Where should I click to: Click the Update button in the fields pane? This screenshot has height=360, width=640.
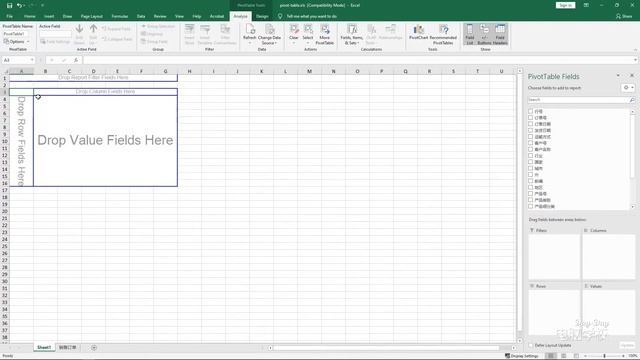pos(627,345)
